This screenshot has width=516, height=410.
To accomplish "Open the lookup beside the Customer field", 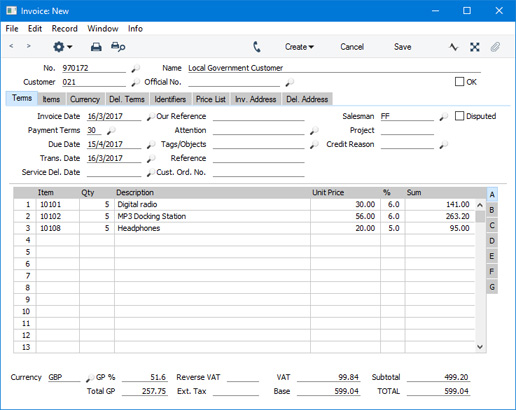I will (x=135, y=82).
